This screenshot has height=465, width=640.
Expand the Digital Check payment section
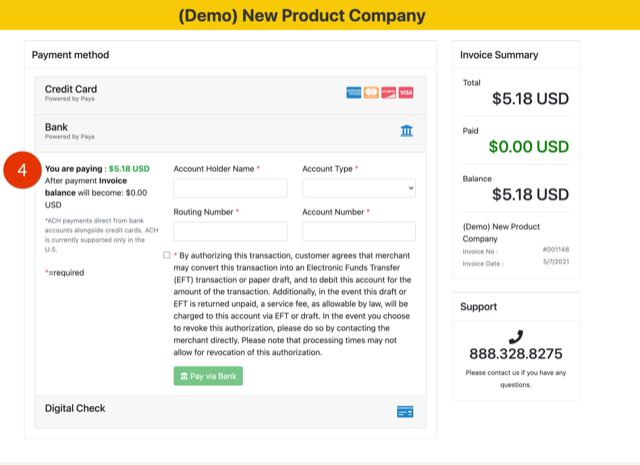pyautogui.click(x=75, y=408)
